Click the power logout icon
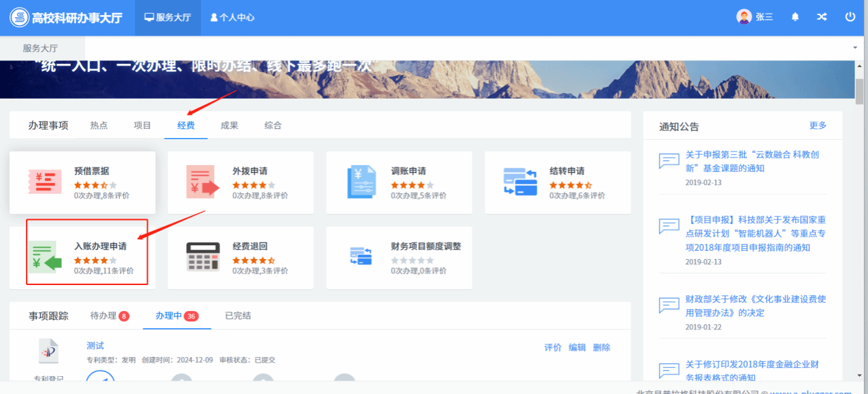The width and height of the screenshot is (868, 394). (x=850, y=17)
